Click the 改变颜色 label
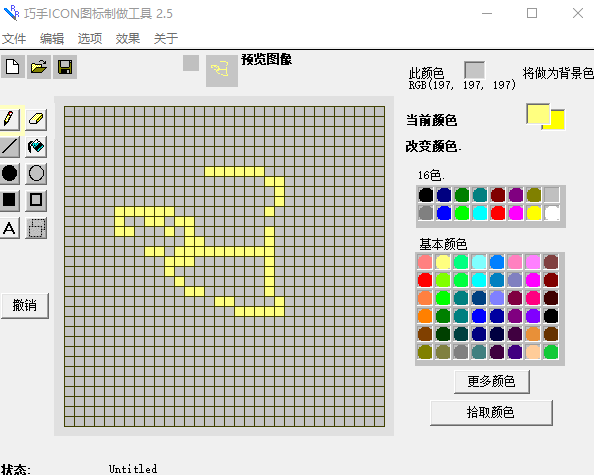Screen dimensions: 594x475 click(x=433, y=146)
